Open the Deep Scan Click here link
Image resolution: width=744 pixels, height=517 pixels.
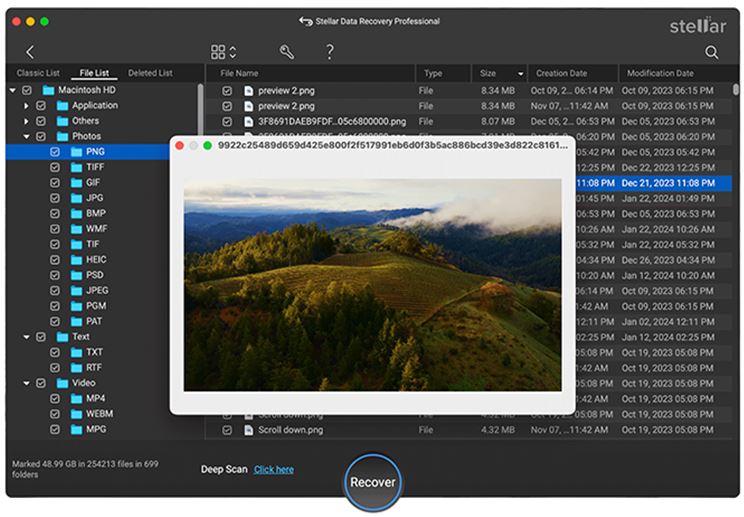(273, 469)
